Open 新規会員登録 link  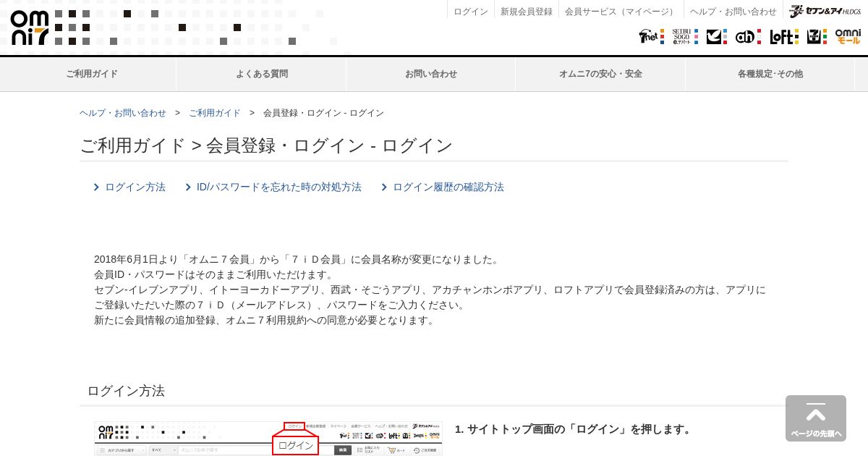(x=527, y=12)
